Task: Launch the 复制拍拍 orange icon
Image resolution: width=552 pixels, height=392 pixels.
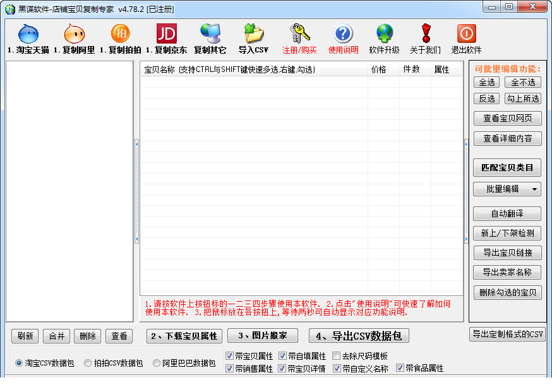Action: click(x=121, y=33)
